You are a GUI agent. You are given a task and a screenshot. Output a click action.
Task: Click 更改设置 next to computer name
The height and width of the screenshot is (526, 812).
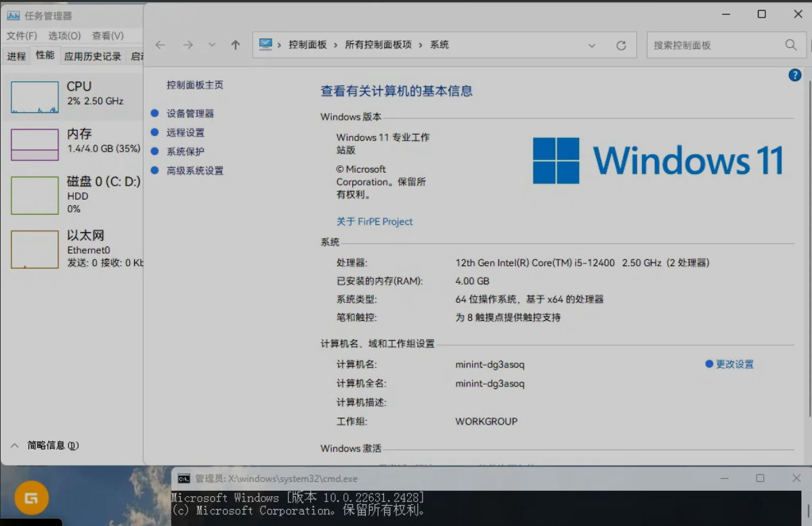[x=735, y=364]
